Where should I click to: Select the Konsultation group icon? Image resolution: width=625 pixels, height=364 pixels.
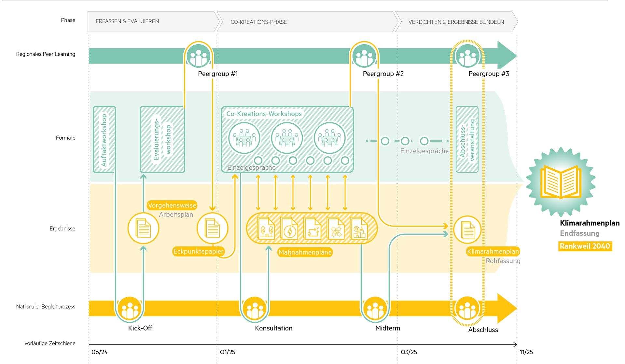pos(255,309)
